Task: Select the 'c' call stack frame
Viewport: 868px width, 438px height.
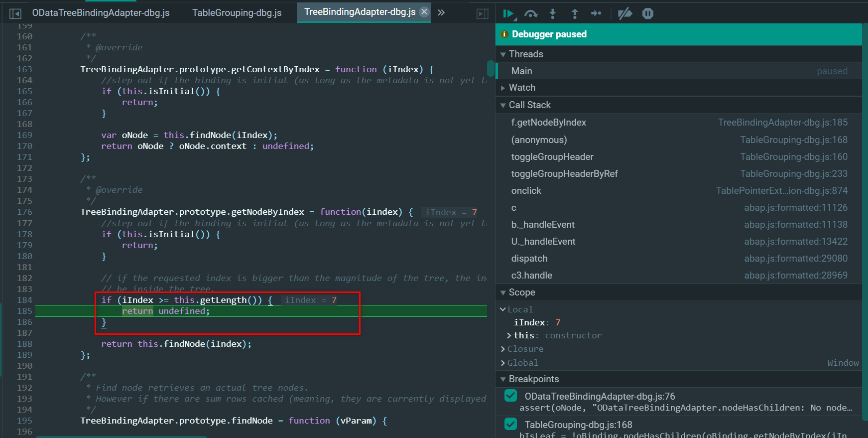Action: click(679, 208)
